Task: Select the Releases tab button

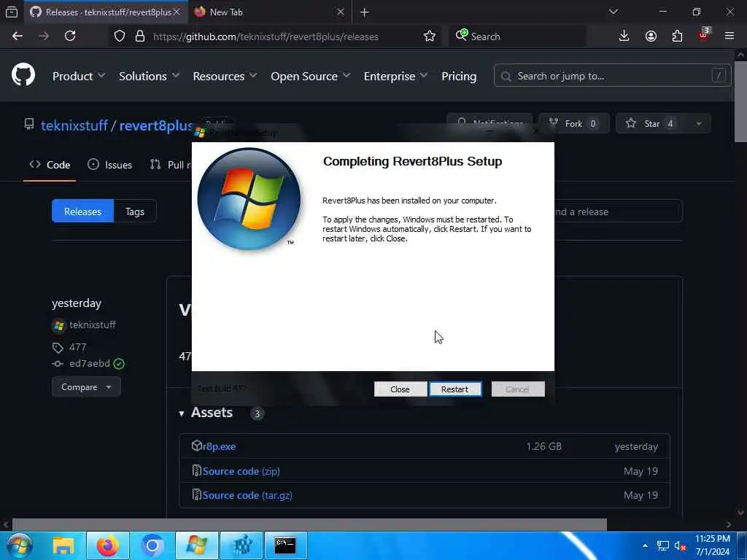Action: coord(83,211)
